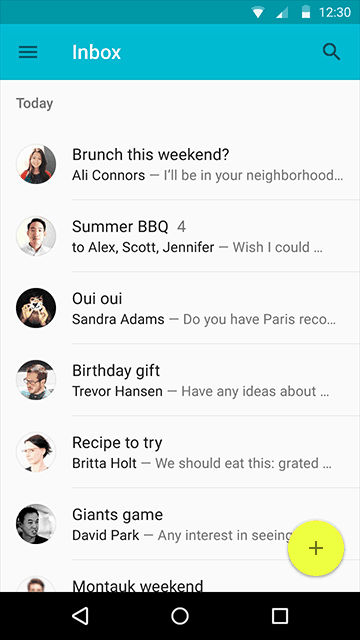Open the Recipe to try email

point(180,452)
